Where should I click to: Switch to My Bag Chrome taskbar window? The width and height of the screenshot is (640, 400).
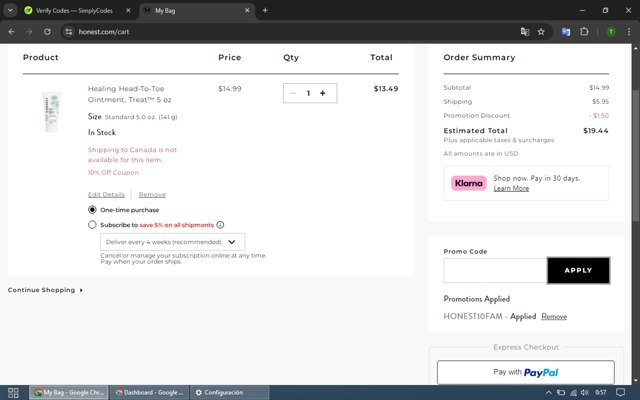[69, 393]
